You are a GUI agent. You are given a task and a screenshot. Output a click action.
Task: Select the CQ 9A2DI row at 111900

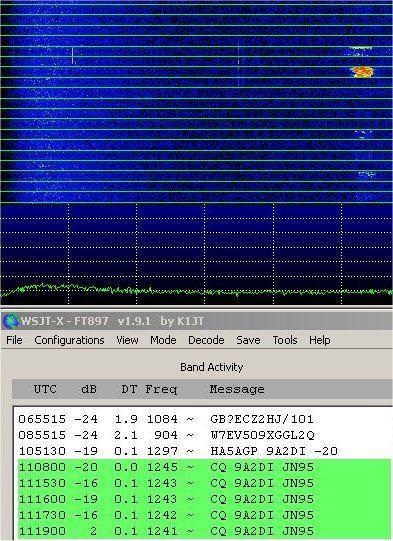click(204, 531)
